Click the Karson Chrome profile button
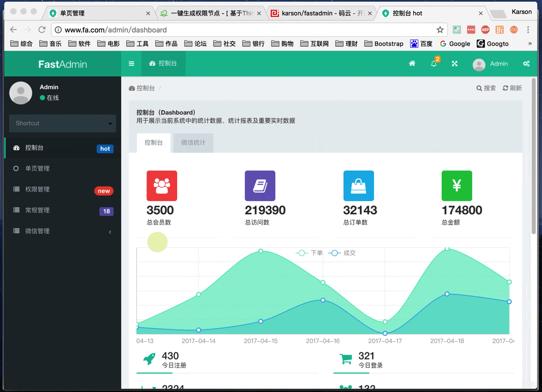The width and height of the screenshot is (542, 392). tap(521, 12)
